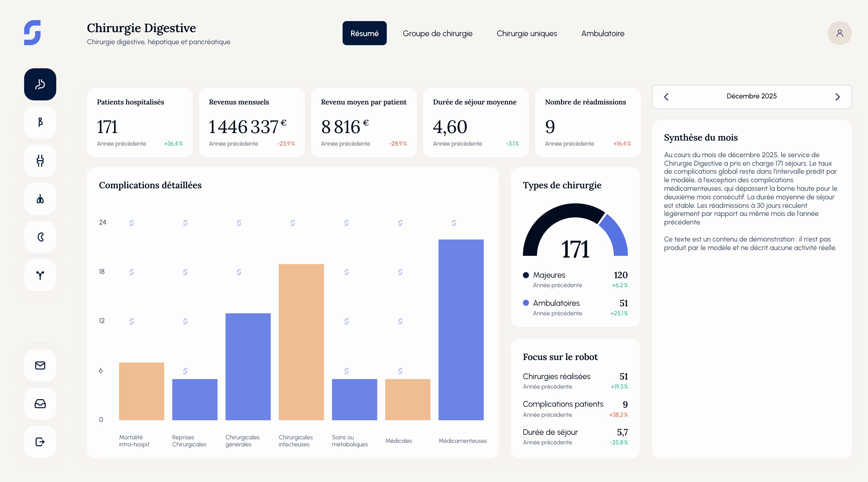Screen dimensions: 868x482
Task: Select the loop-shaped specialty icon under the stomach
Action: tap(40, 122)
